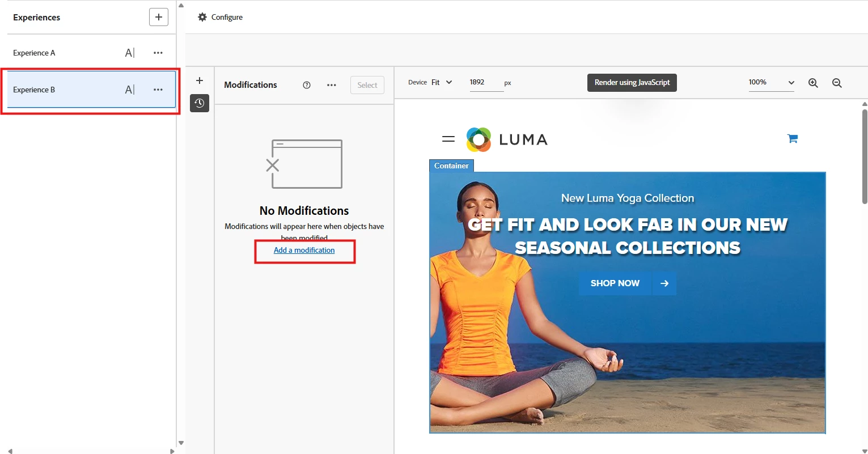Click the width field showing 1892

pos(486,82)
